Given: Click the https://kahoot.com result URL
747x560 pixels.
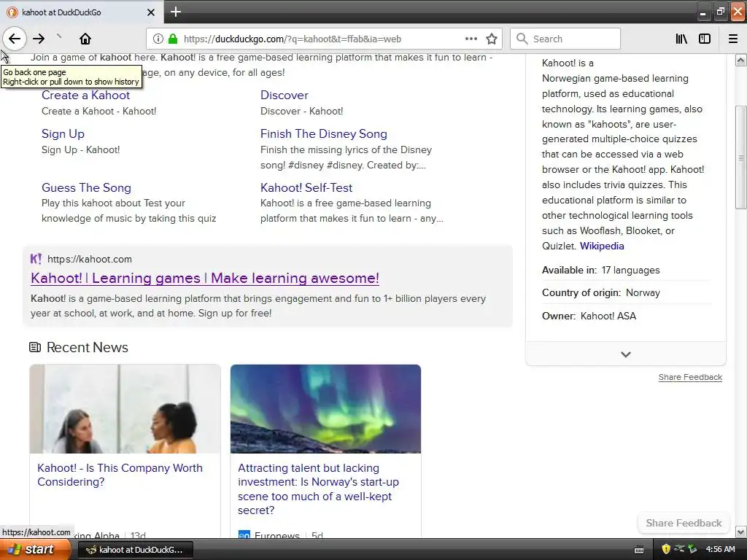Looking at the screenshot, I should coord(90,259).
